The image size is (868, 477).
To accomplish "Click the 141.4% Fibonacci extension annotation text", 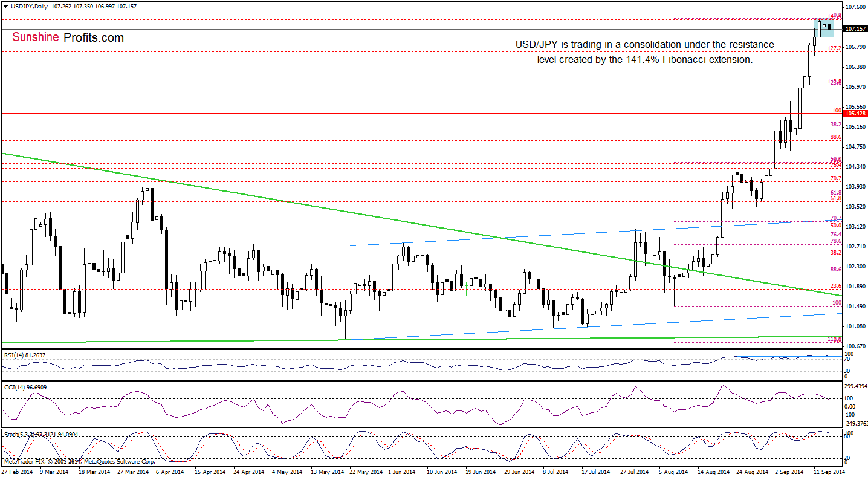I will tap(645, 52).
